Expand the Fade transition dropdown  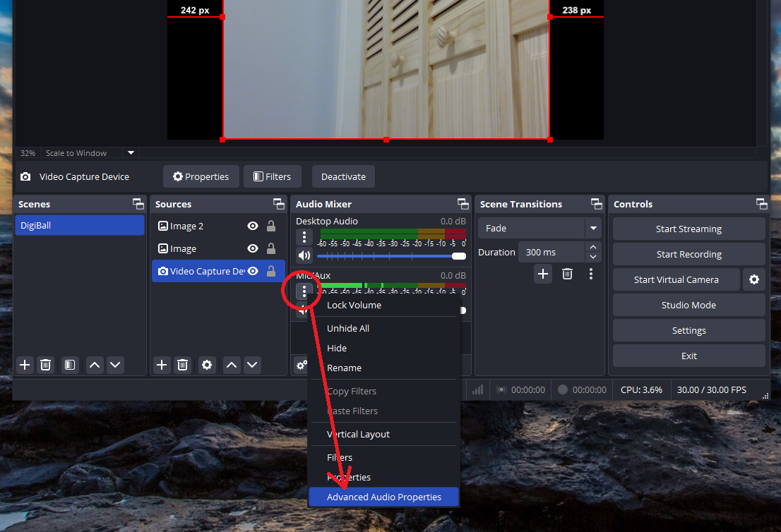tap(593, 229)
